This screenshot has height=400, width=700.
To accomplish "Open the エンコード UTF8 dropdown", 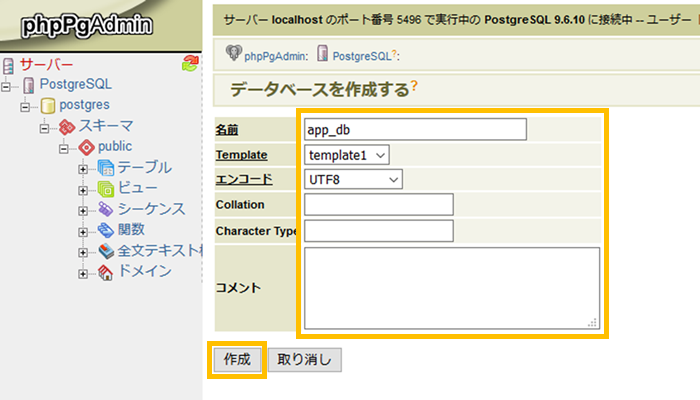I will [353, 179].
